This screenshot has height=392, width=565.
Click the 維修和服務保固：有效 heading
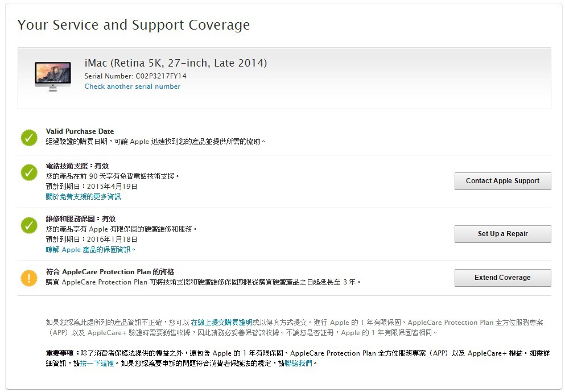pos(81,219)
